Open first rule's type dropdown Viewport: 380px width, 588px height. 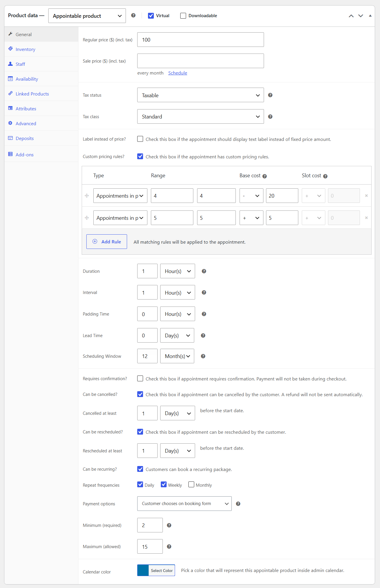[120, 196]
